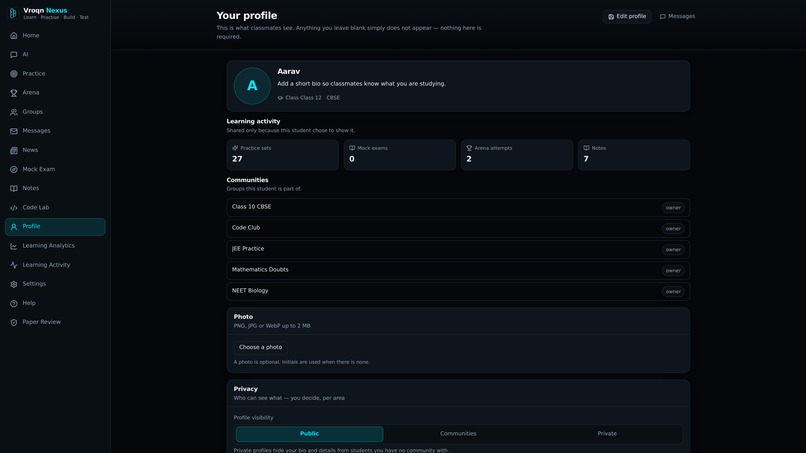Open Learning Activity pulse icon
Image resolution: width=806 pixels, height=453 pixels.
[14, 265]
